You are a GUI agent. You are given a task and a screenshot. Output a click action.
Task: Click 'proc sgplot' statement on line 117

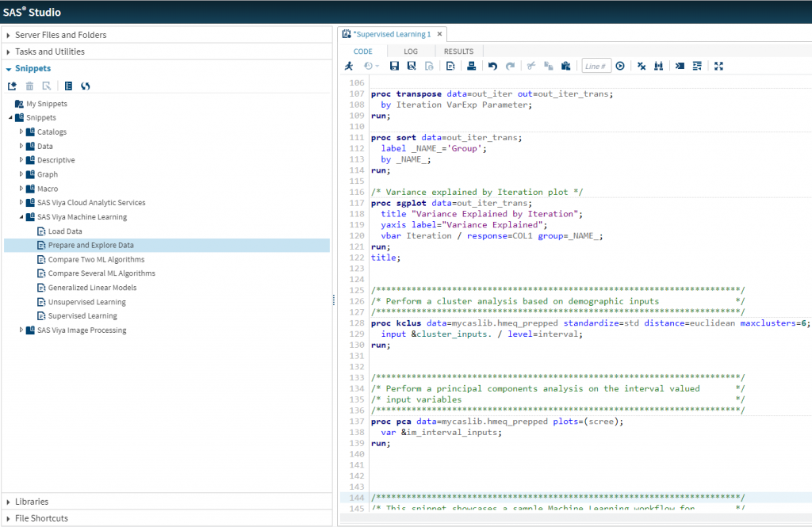tap(451, 203)
